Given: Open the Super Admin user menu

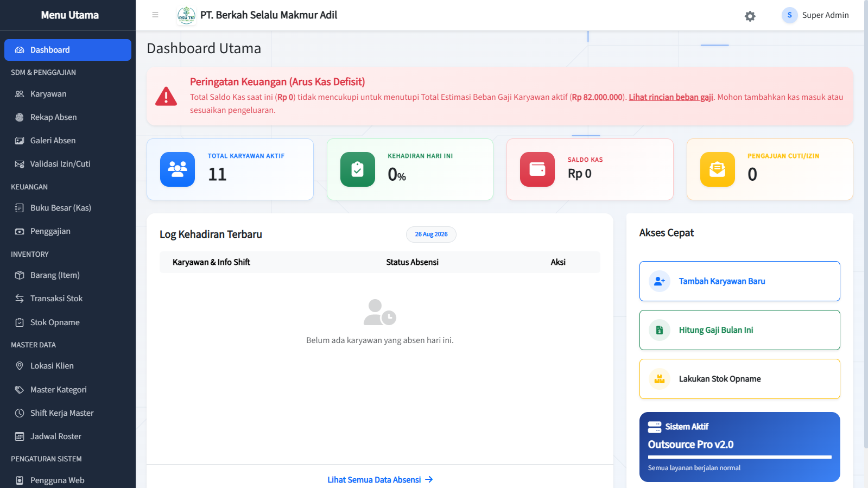Looking at the screenshot, I should tap(815, 15).
